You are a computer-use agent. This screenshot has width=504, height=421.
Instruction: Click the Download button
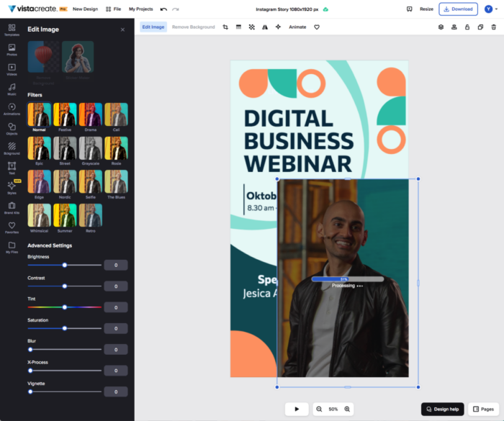(458, 9)
